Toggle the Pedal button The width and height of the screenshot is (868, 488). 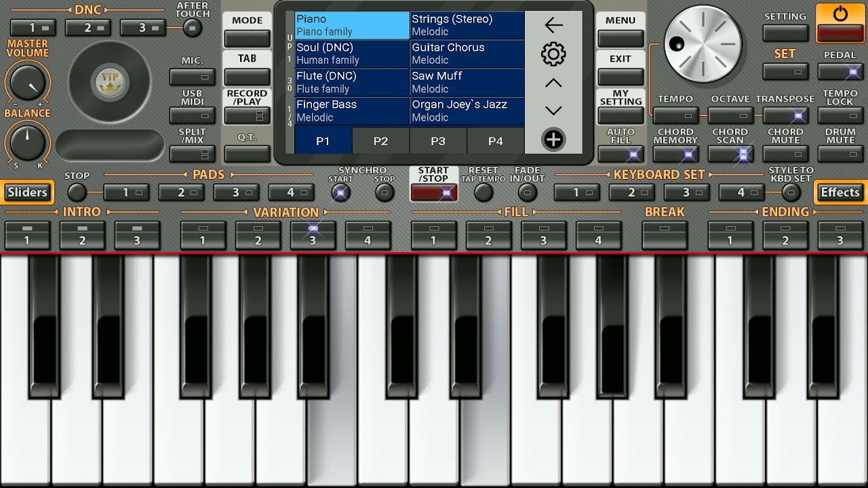coord(840,72)
